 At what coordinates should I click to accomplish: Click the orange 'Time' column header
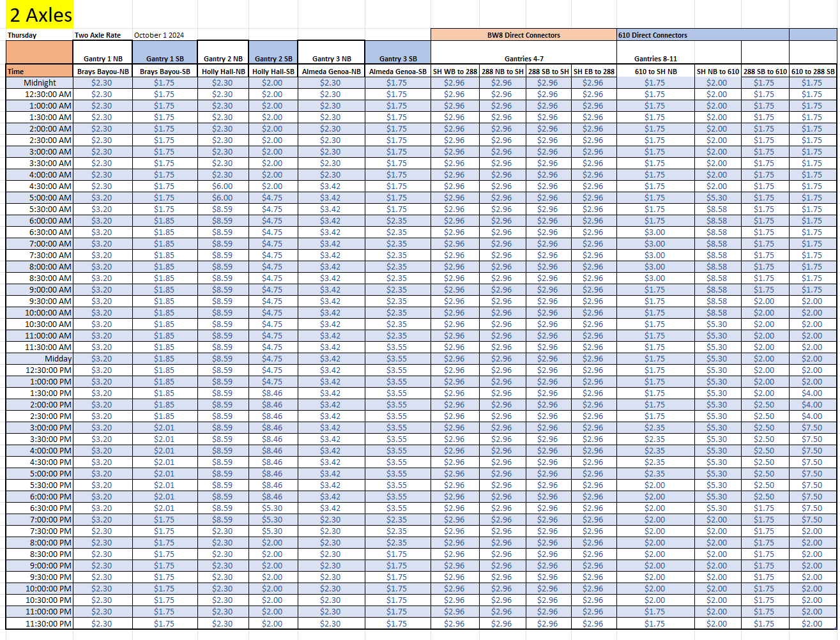point(40,72)
